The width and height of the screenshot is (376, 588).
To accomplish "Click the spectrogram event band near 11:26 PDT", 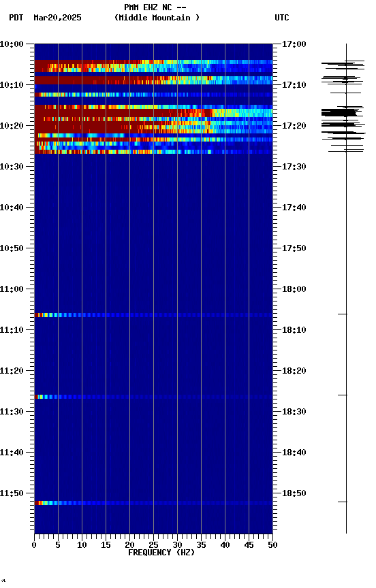I will click(x=153, y=397).
